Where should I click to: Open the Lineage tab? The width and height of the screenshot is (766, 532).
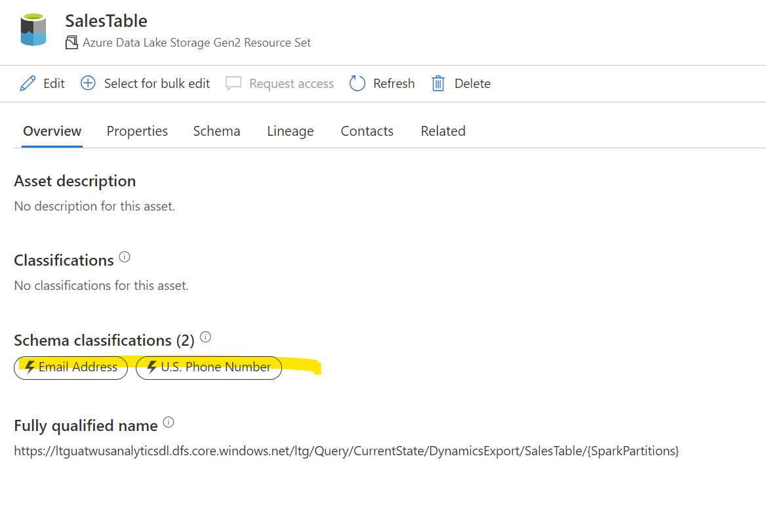[x=291, y=131]
